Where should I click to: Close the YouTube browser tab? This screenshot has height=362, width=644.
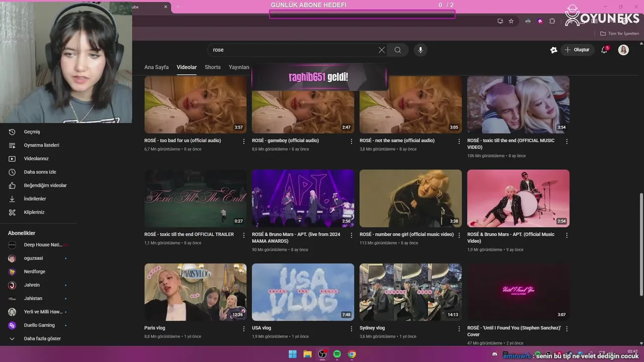click(166, 7)
